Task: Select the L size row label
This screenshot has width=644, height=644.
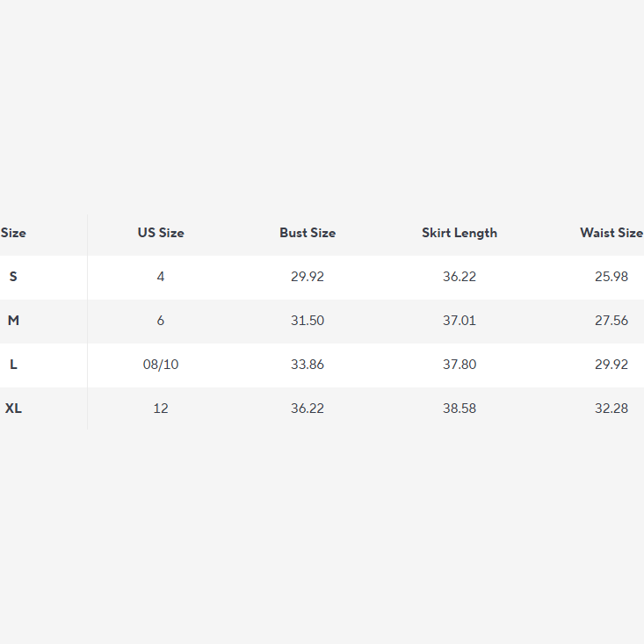Action: (x=13, y=365)
